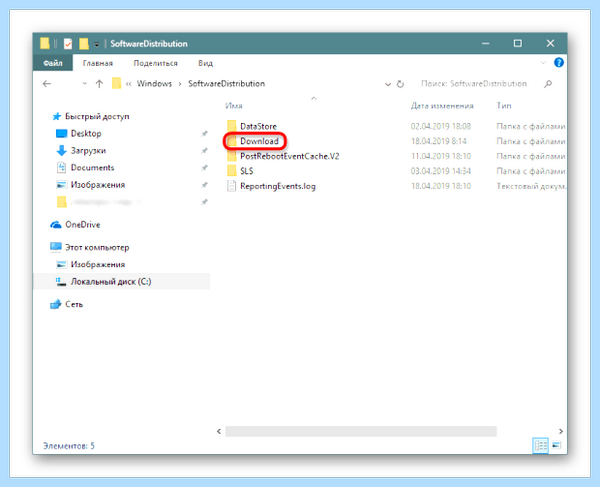The height and width of the screenshot is (487, 600).
Task: Refresh the folder view
Action: (400, 84)
